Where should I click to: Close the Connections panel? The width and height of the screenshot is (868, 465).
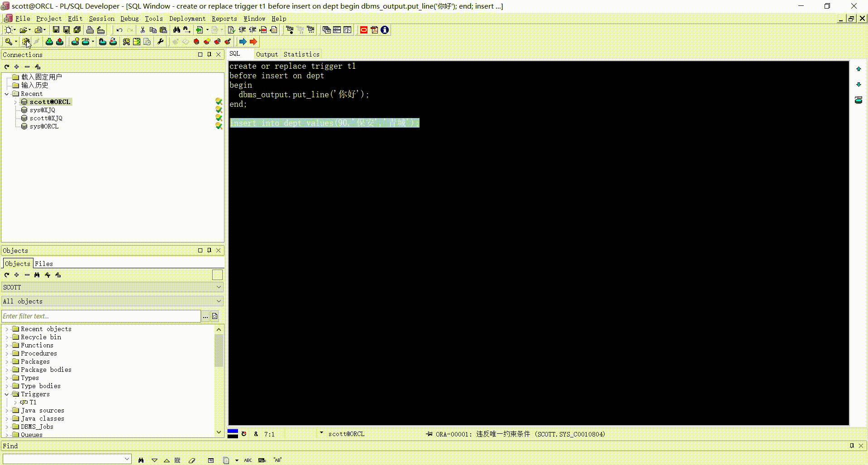[x=219, y=54]
